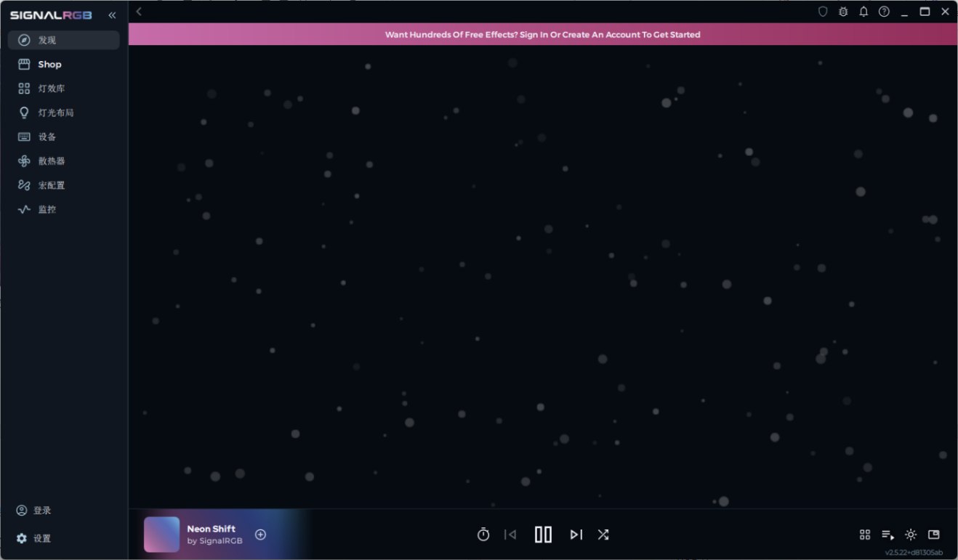Open the Shop section
Viewport: 958px width, 560px height.
pos(49,65)
